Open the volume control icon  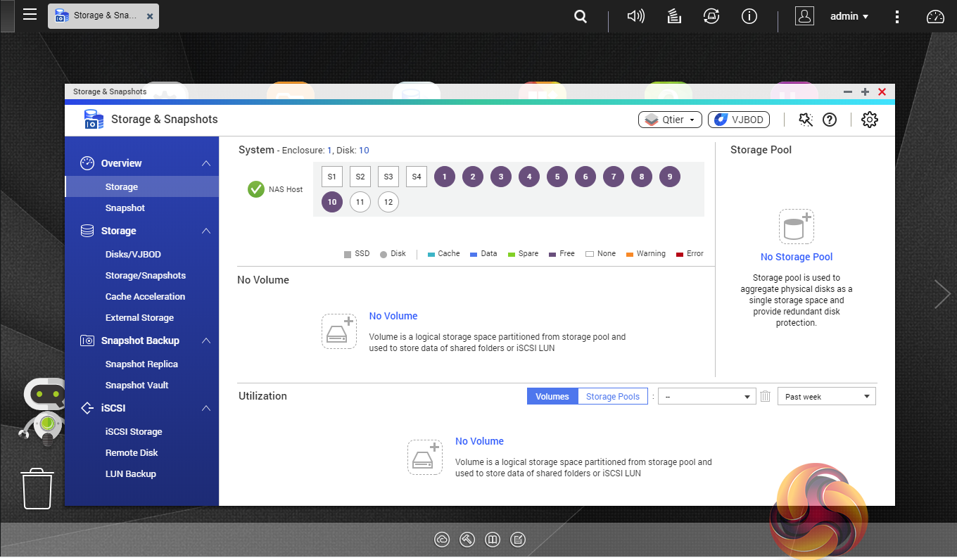[x=635, y=16]
